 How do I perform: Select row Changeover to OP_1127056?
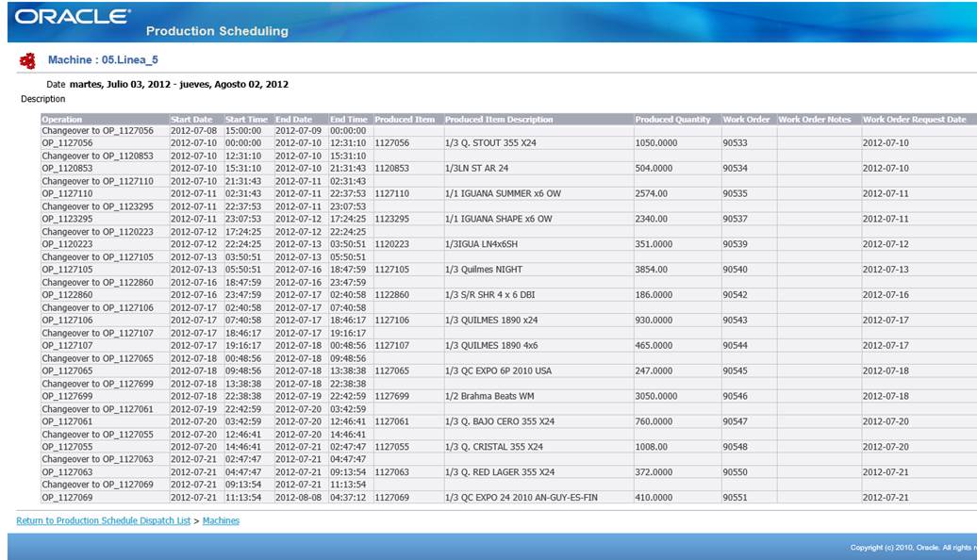pos(508,131)
